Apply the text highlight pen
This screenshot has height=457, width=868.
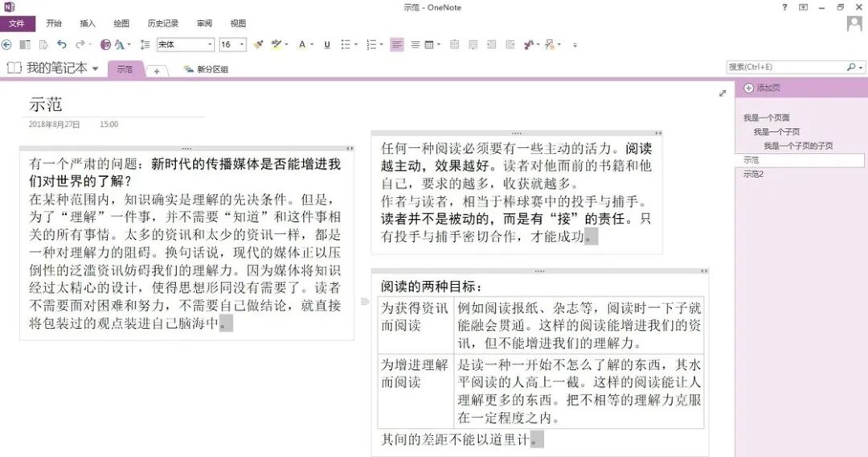pos(276,44)
